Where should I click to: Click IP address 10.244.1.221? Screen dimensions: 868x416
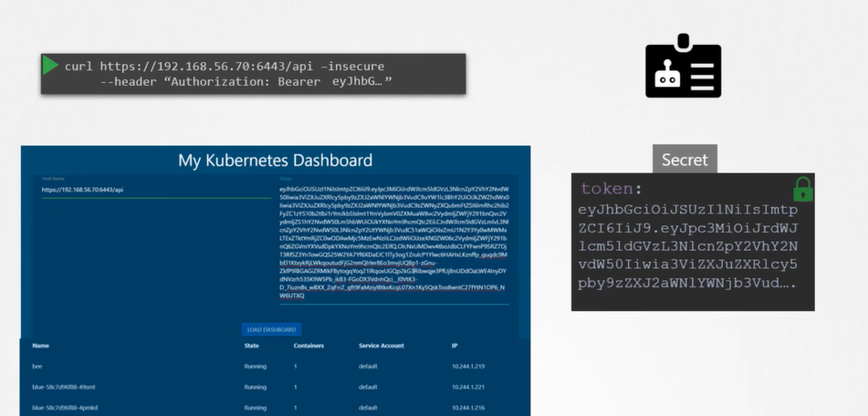point(467,387)
